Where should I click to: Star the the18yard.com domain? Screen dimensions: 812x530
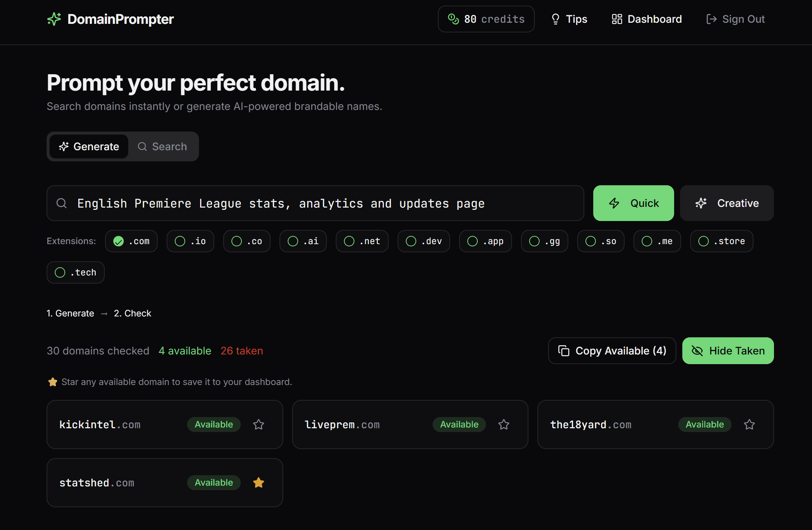[x=749, y=425]
